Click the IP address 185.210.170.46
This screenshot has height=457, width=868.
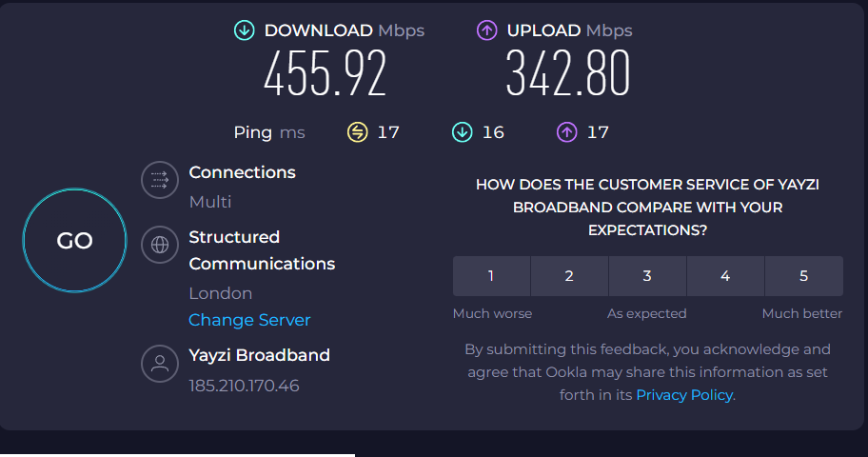tap(244, 386)
